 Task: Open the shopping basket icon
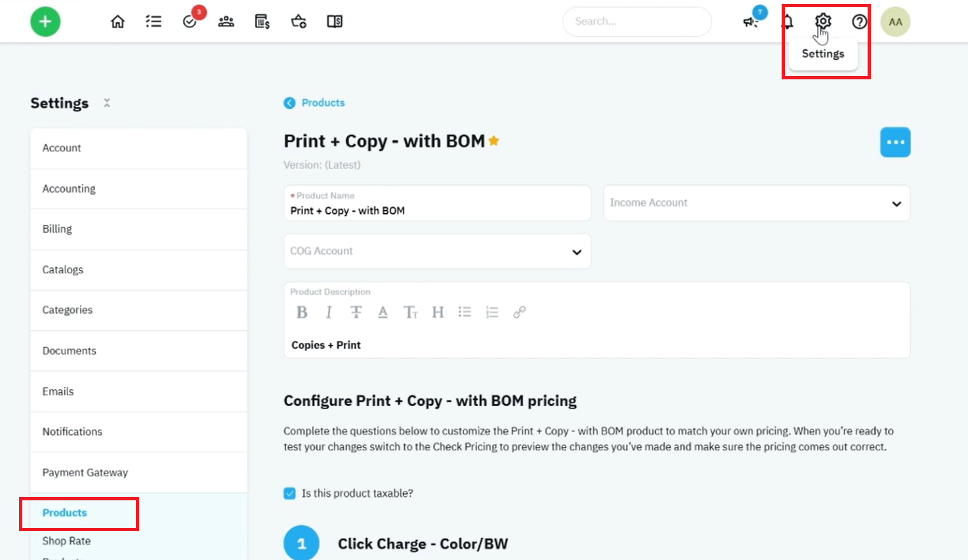click(x=299, y=22)
